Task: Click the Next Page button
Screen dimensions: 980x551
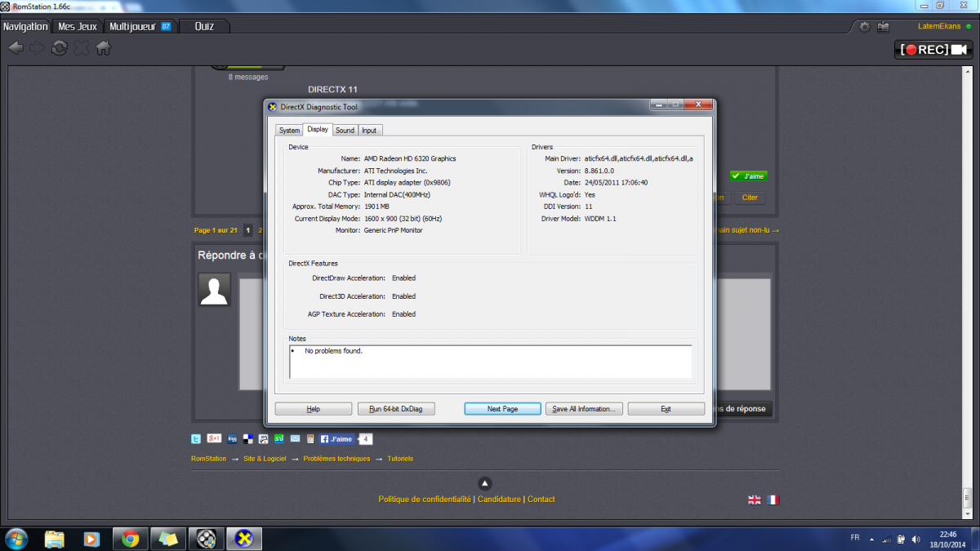Action: pos(502,409)
